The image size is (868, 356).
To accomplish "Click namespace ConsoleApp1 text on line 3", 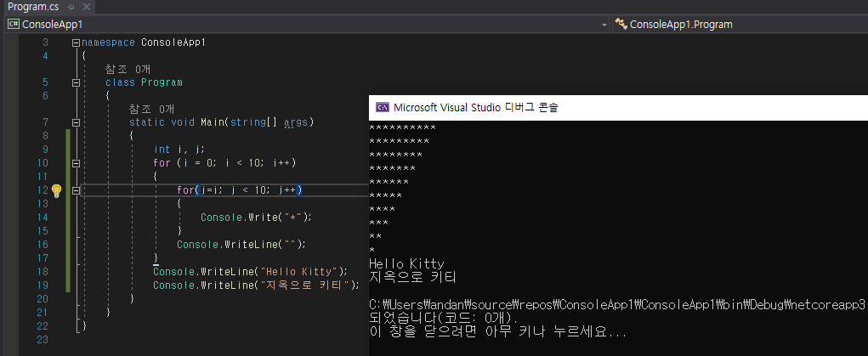I will (x=144, y=42).
